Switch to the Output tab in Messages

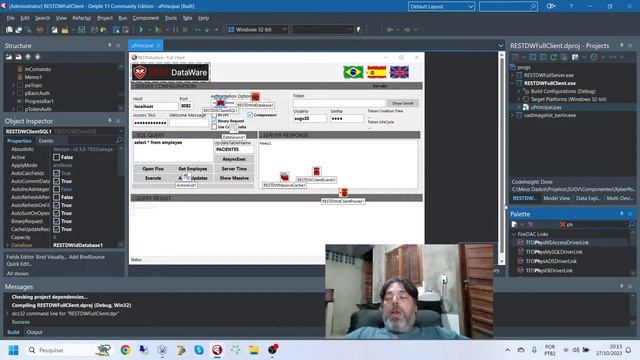click(x=34, y=332)
